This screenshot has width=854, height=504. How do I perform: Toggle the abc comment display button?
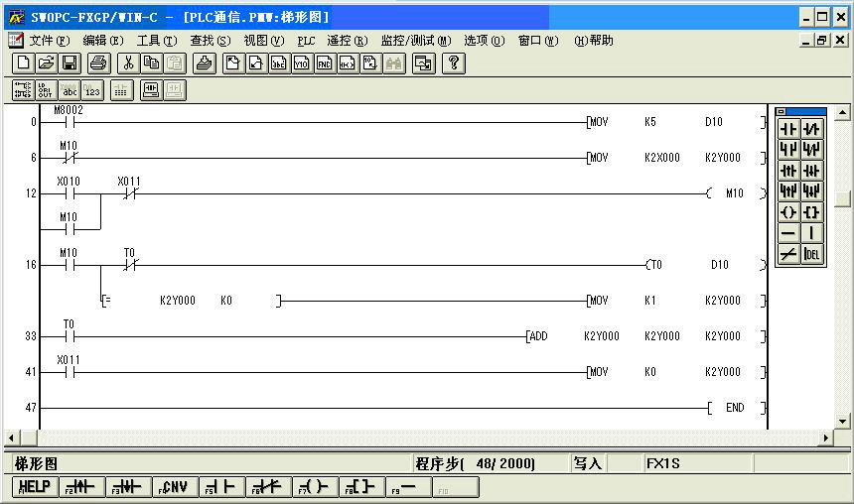(x=70, y=90)
